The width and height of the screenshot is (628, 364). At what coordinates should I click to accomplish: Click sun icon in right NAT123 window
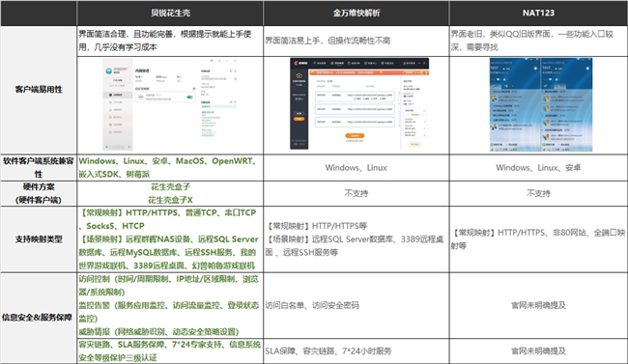click(x=586, y=69)
